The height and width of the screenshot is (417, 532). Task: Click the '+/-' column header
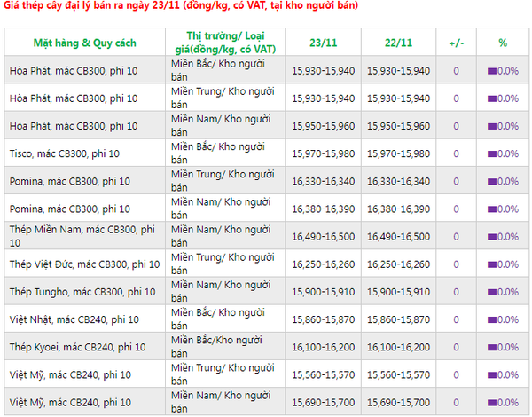pos(457,43)
